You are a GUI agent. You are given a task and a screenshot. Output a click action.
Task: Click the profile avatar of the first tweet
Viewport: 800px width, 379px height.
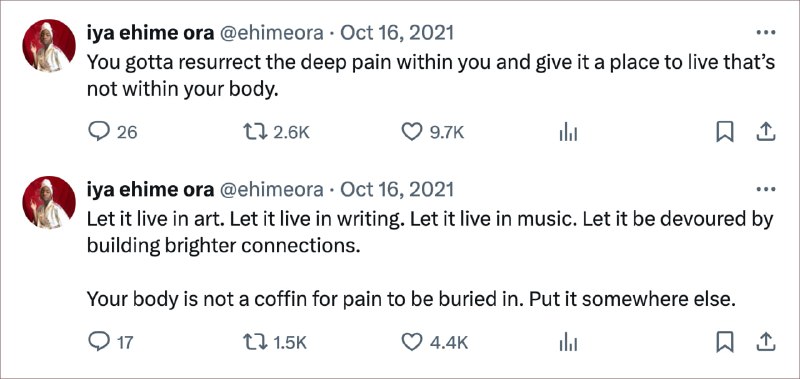click(x=49, y=46)
